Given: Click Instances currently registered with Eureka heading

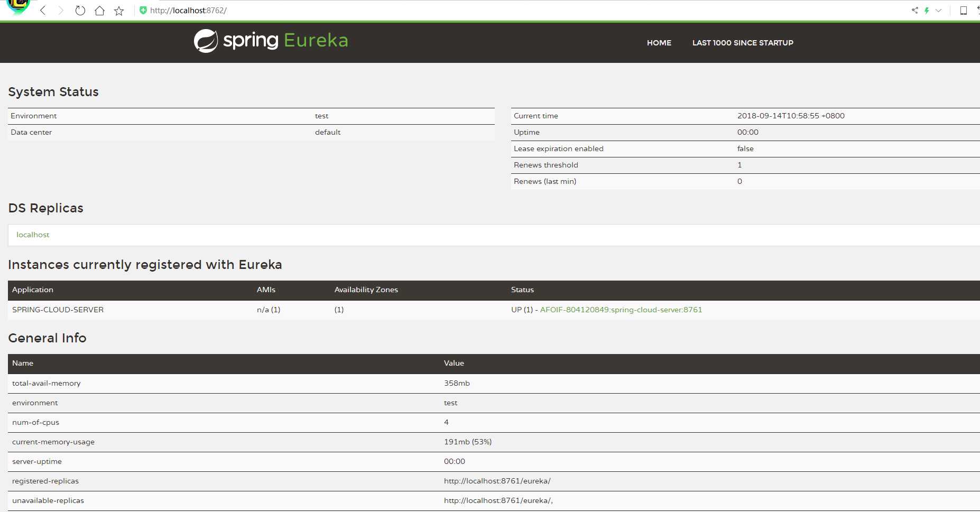Looking at the screenshot, I should coord(145,265).
